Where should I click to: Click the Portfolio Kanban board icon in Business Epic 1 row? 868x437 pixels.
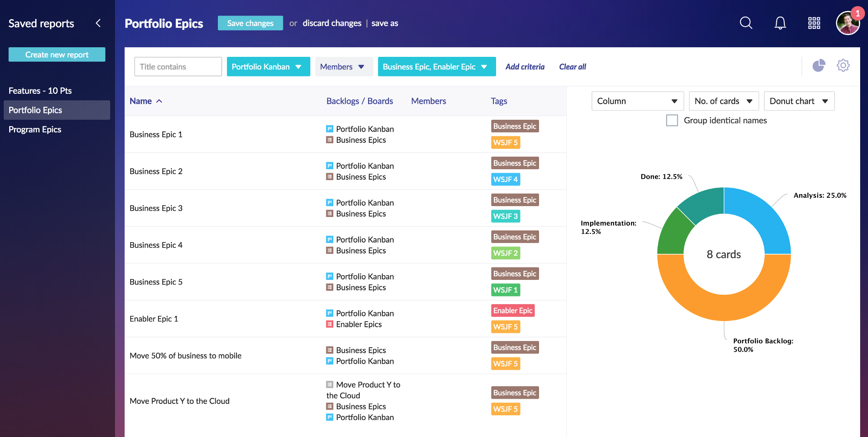[x=329, y=128]
